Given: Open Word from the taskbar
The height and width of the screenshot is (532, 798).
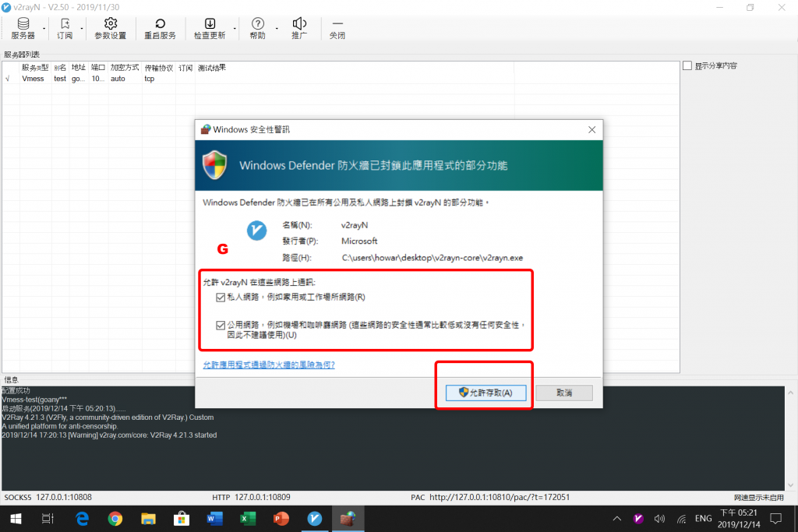Looking at the screenshot, I should tap(215, 519).
